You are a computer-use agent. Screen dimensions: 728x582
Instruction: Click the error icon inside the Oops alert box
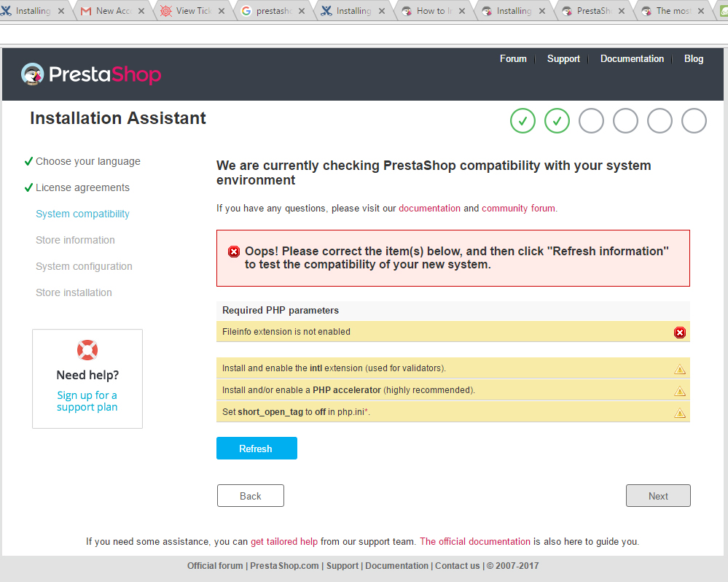click(233, 251)
